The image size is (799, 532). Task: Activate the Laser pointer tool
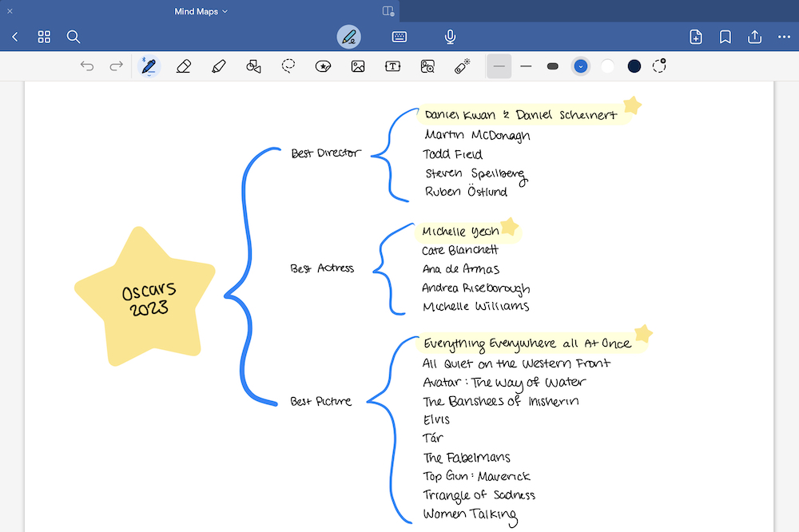(462, 66)
